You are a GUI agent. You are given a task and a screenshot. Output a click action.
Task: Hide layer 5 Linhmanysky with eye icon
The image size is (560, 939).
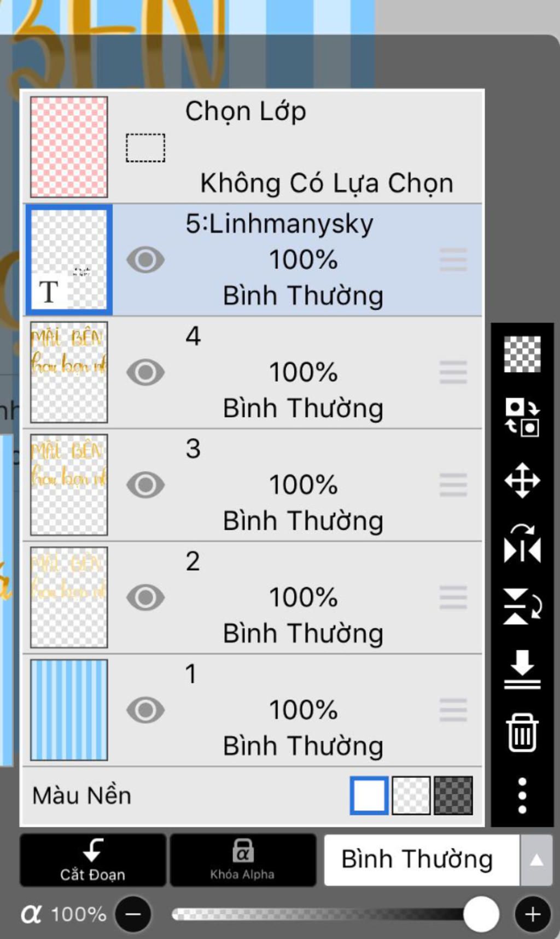pos(145,259)
